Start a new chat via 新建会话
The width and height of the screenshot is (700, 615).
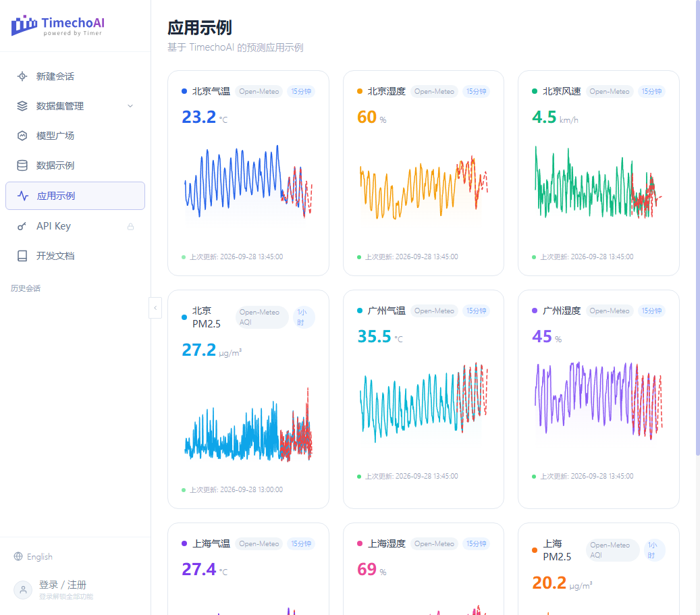coord(75,76)
